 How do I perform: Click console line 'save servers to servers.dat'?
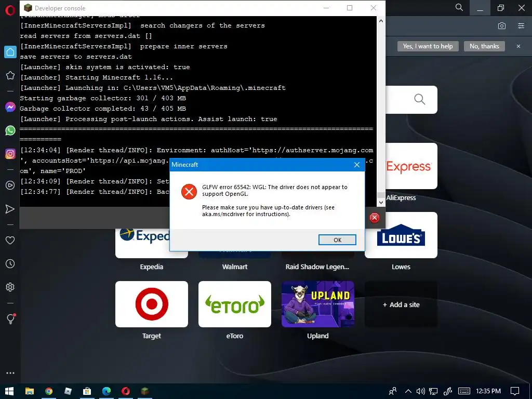(76, 57)
